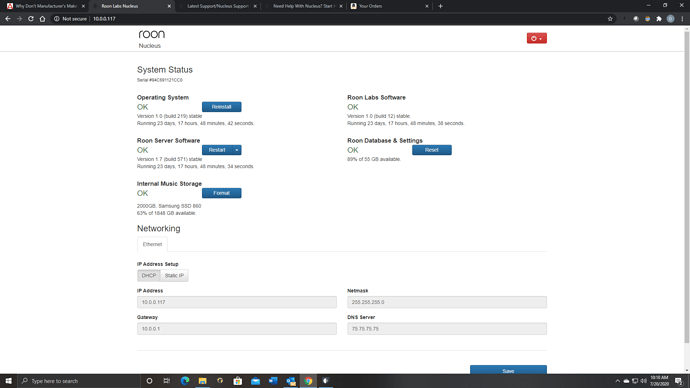Click the Gateway field

point(237,329)
